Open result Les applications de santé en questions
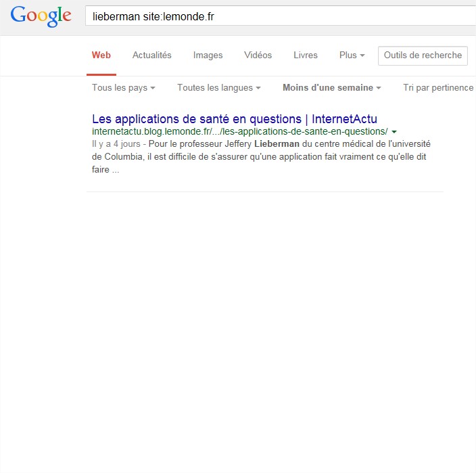 (235, 119)
